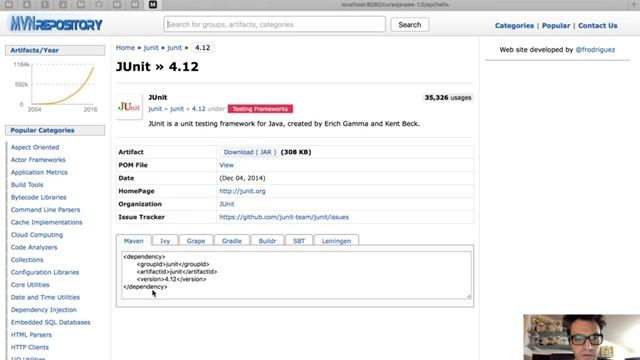Viewport: 640px width, 360px height.
Task: Open HTTP Clients category
Action: [30, 347]
